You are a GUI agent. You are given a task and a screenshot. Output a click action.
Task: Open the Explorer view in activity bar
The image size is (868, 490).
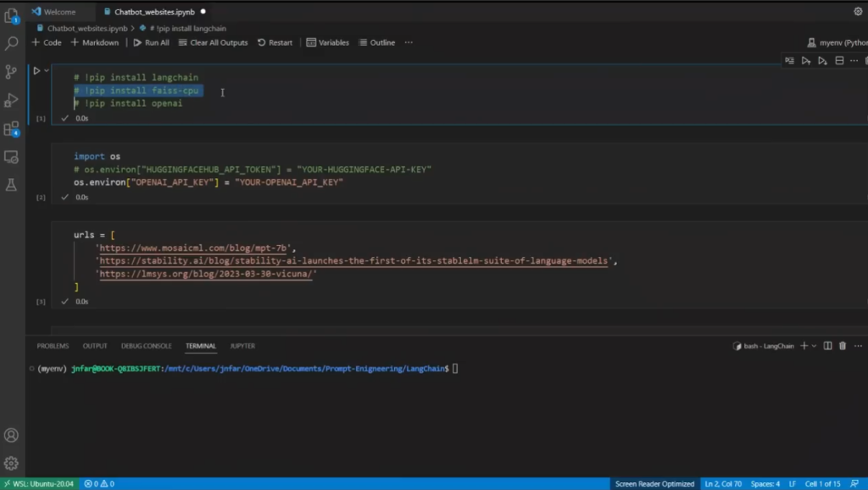11,14
